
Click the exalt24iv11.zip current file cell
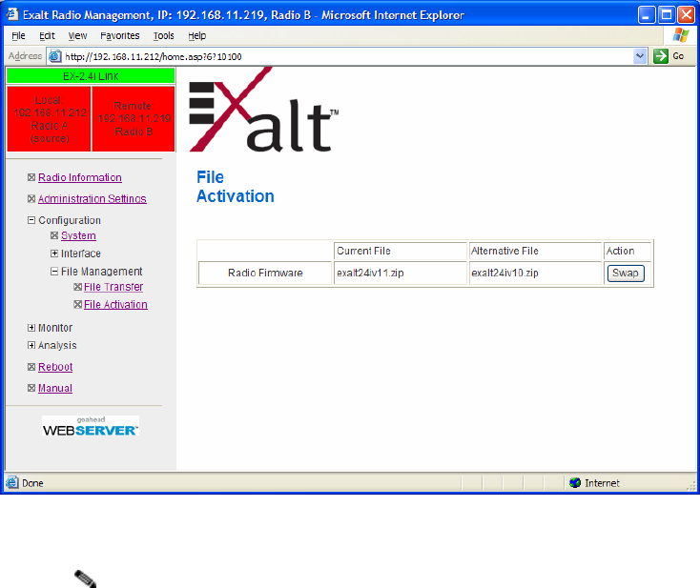pyautogui.click(x=400, y=273)
